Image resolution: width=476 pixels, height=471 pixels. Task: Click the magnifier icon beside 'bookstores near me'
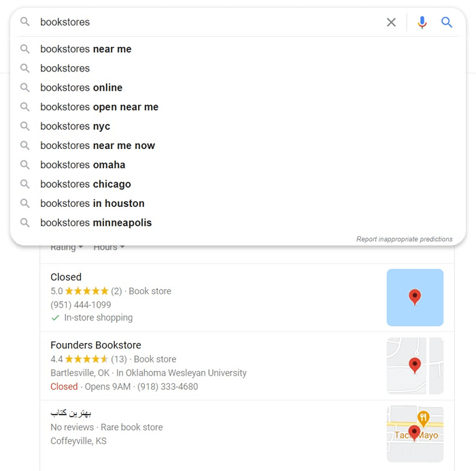(x=25, y=49)
